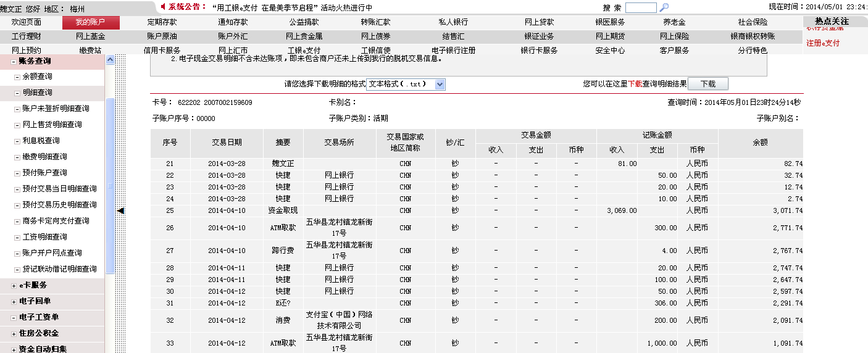Screen dimensions: 868x353
Task: Expand the e卡服务 section
Action: [x=14, y=285]
